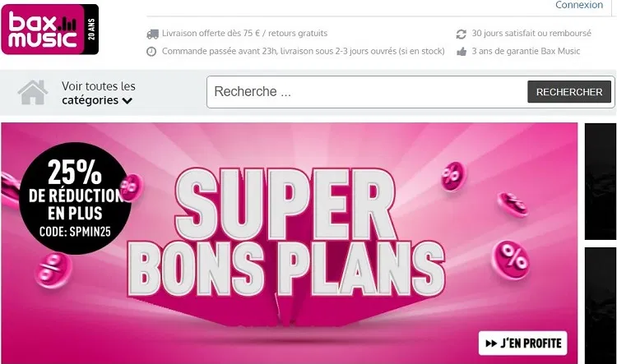Expand the Voir toutes les catégories menu
Screen dimensions: 617x364
99,93
